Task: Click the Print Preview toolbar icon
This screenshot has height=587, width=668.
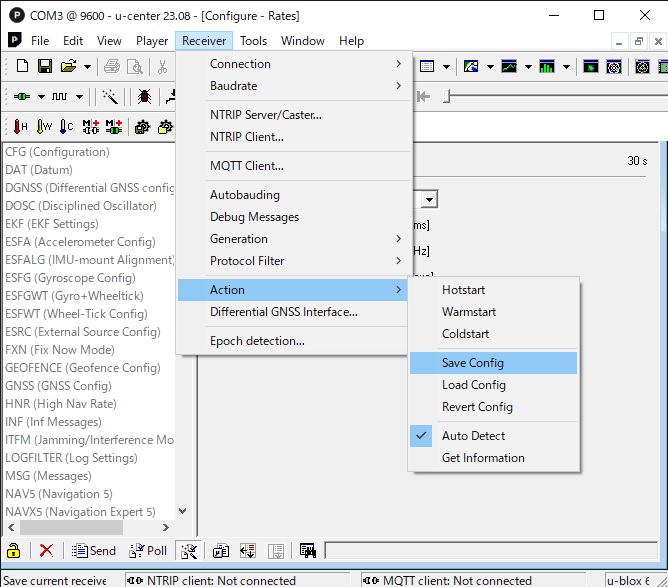Action: [135, 67]
